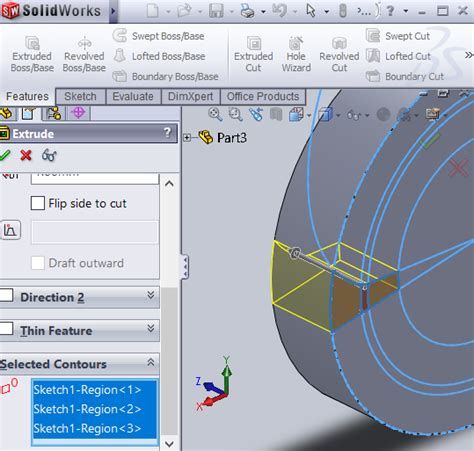Select Sketch1-Region<2> in the contours list
The height and width of the screenshot is (451, 474).
point(87,409)
